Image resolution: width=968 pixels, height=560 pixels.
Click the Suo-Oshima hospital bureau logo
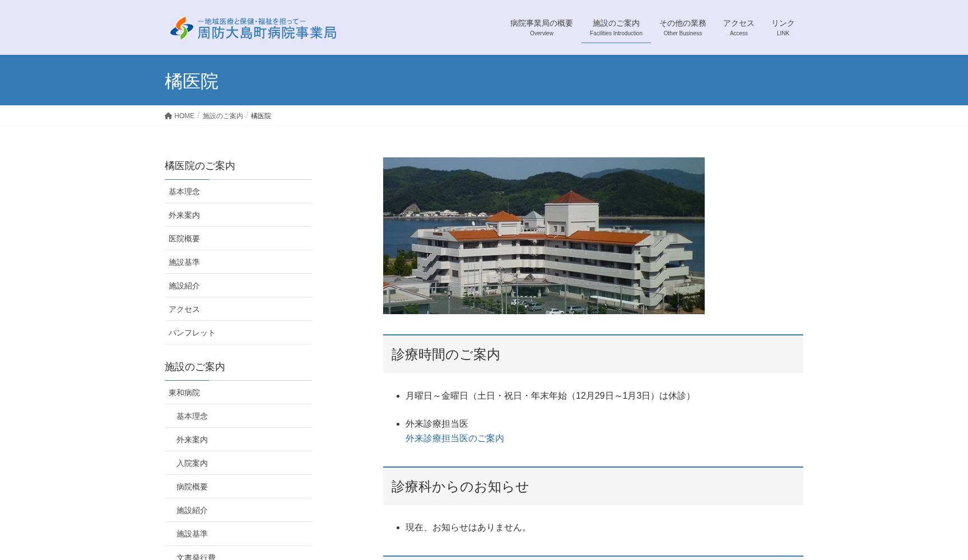[253, 28]
